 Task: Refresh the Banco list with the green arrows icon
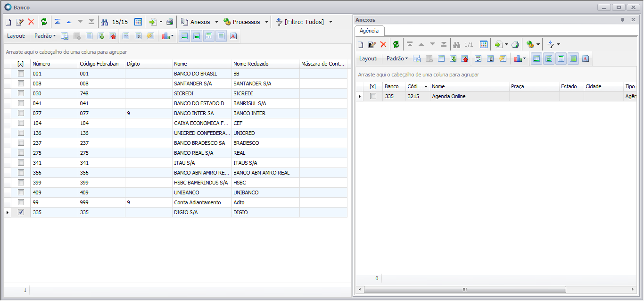44,22
